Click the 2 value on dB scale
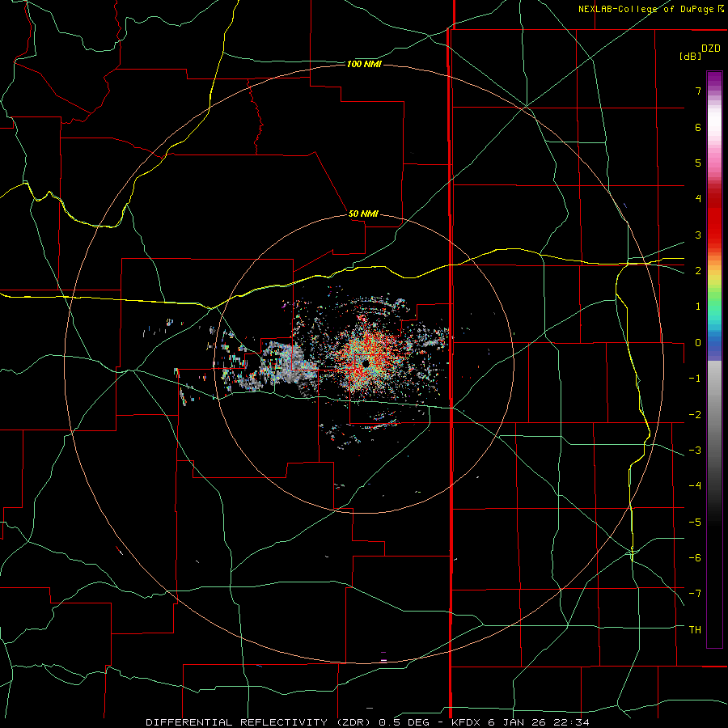The height and width of the screenshot is (728, 728). click(698, 271)
